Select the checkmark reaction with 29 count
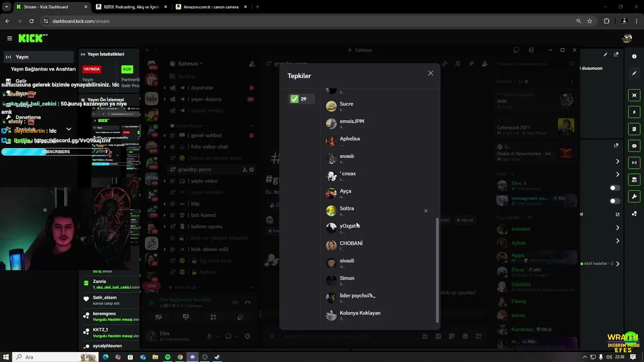This screenshot has width=644, height=362. [x=301, y=99]
